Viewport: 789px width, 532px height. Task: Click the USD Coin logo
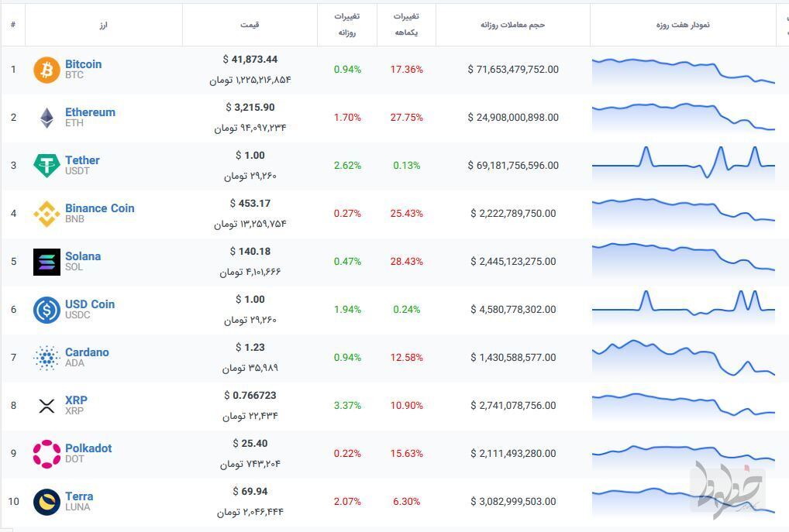pyautogui.click(x=47, y=310)
